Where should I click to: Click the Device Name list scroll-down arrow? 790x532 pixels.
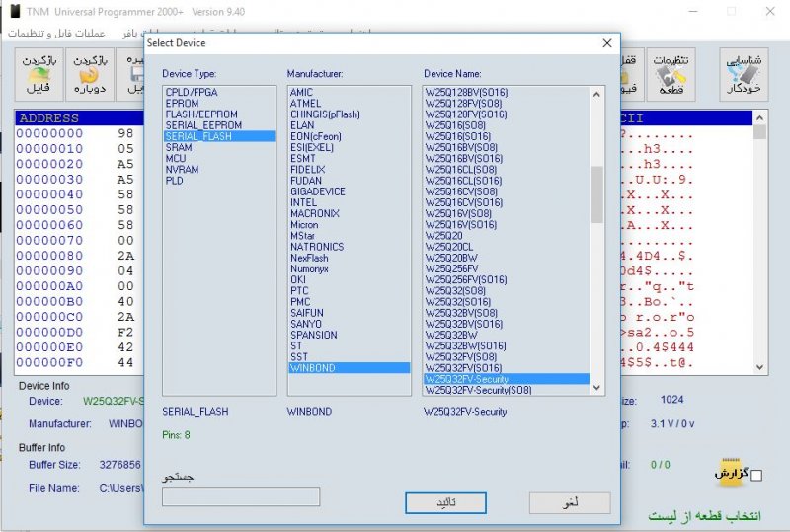click(x=596, y=388)
